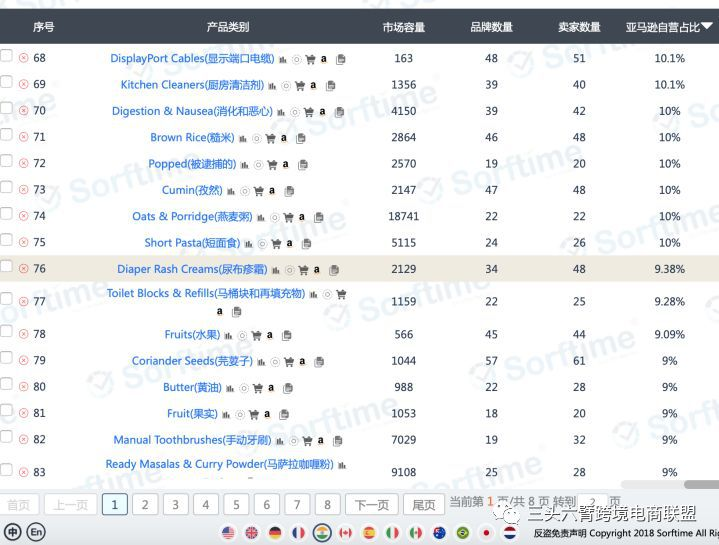The image size is (719, 545).
Task: Click market capacity value 18741
Action: pyautogui.click(x=404, y=216)
